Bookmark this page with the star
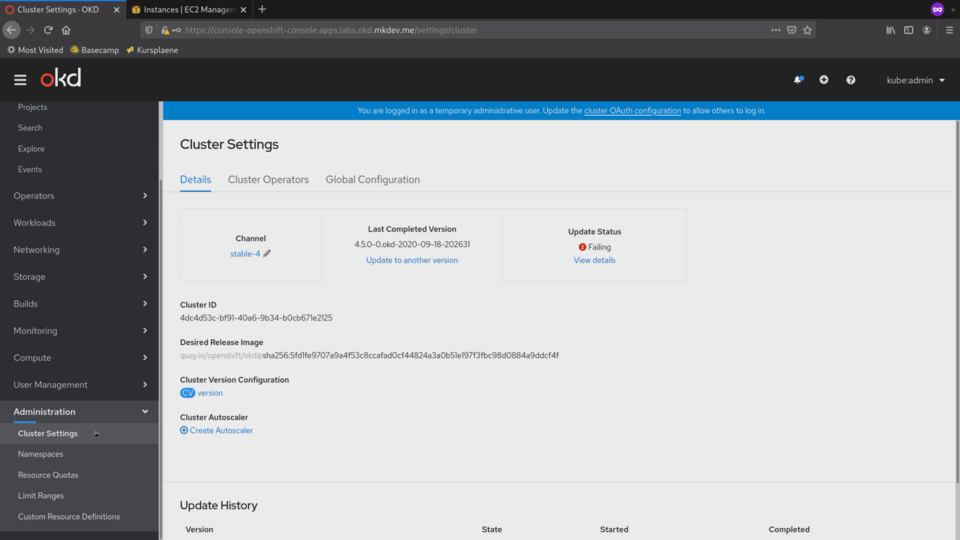Image resolution: width=960 pixels, height=540 pixels. [x=808, y=30]
